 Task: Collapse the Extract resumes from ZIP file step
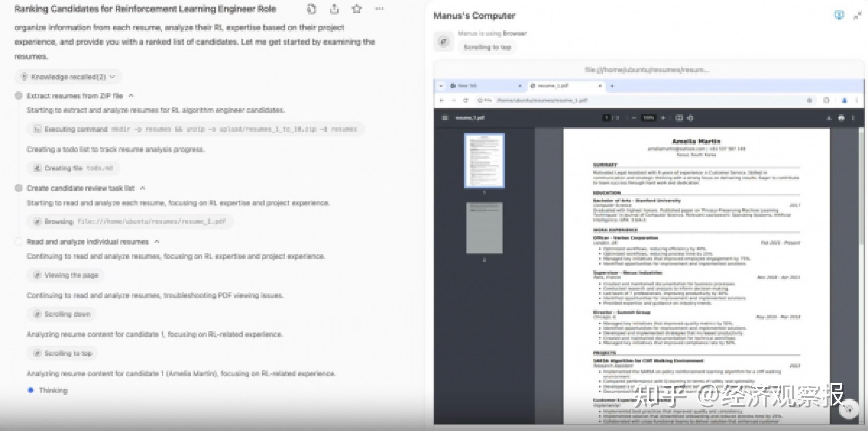(x=131, y=96)
